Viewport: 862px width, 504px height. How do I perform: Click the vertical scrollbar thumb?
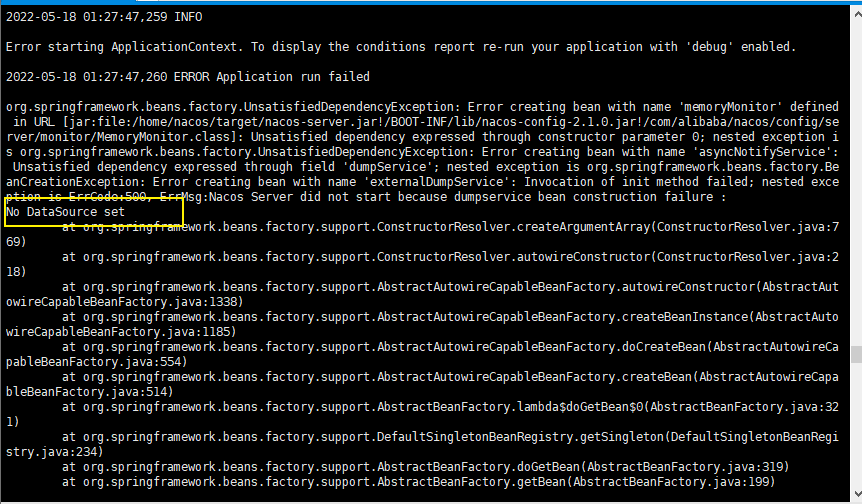857,355
